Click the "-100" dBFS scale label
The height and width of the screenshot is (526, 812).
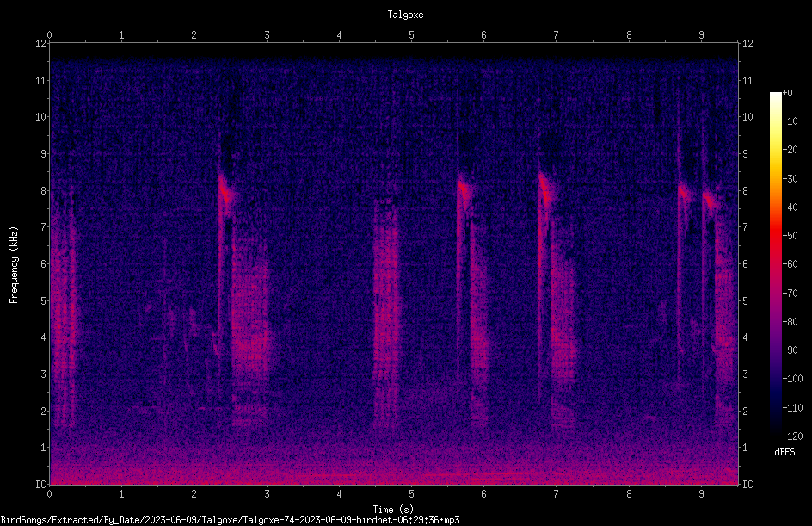pyautogui.click(x=792, y=379)
